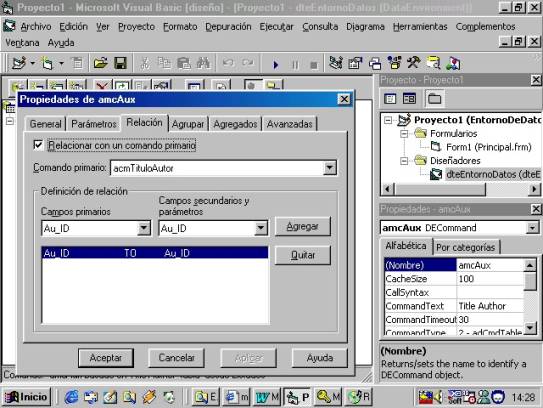
Task: Click the Copy toolbar icon
Action: pyautogui.click(x=164, y=63)
